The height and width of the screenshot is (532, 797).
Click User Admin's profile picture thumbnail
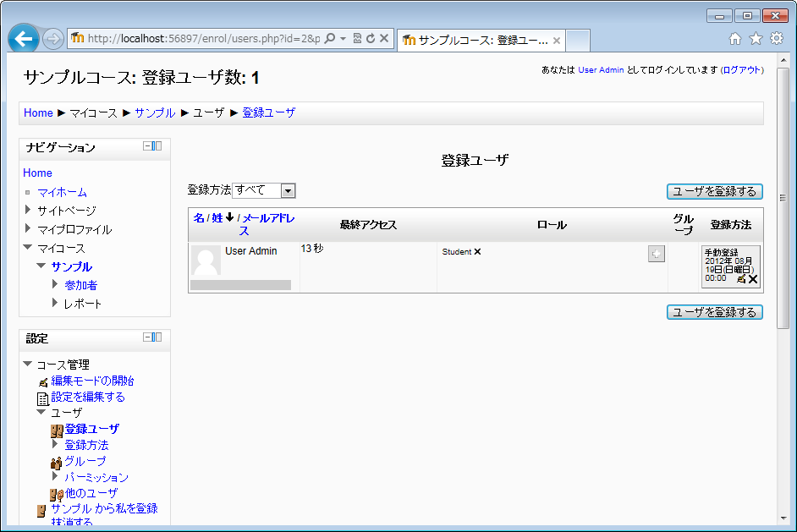pyautogui.click(x=206, y=261)
